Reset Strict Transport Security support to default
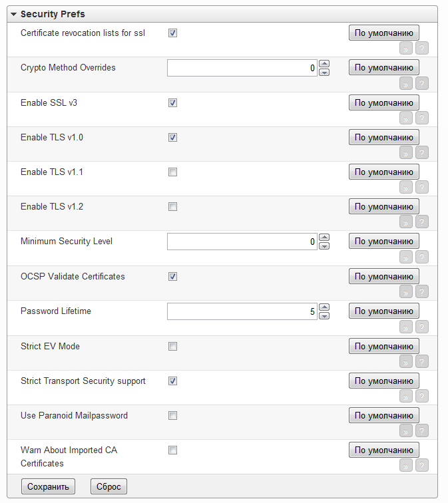448x503 pixels. (383, 381)
